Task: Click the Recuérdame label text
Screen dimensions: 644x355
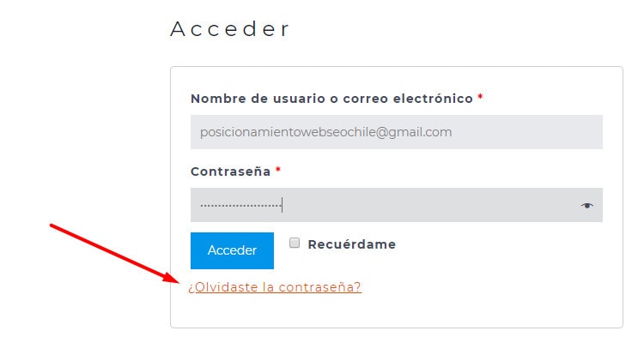Action: pos(352,244)
